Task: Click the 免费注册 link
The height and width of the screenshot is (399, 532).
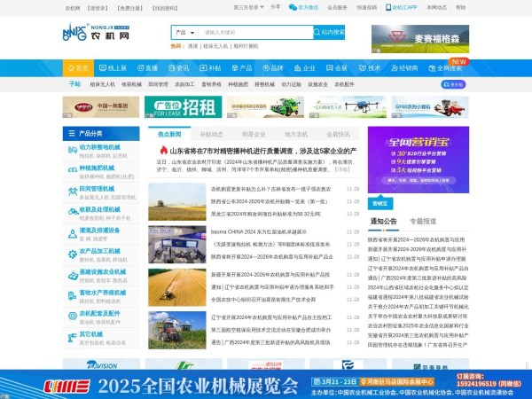Action: (129, 7)
